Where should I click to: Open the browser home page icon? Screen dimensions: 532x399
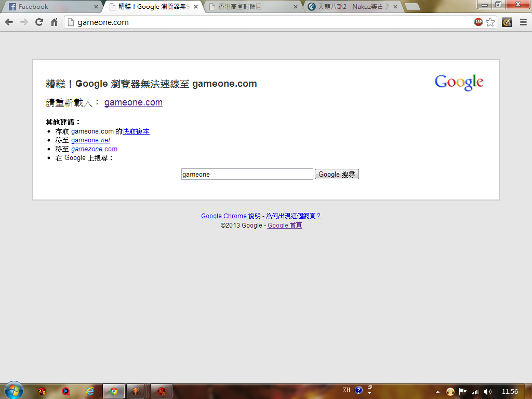pos(54,22)
